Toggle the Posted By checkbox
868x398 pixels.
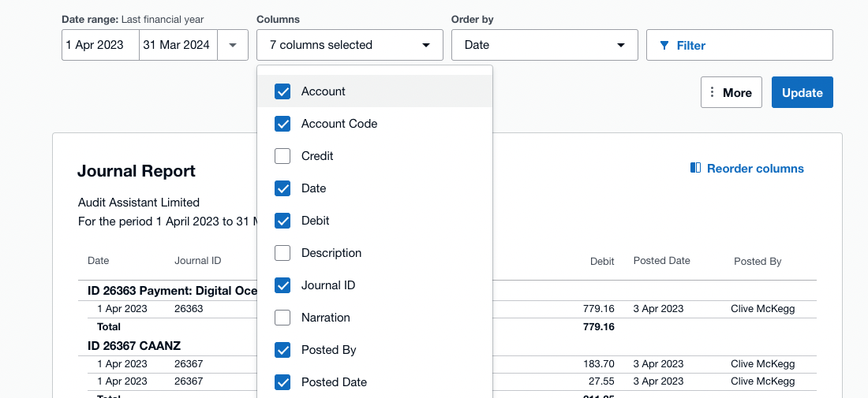point(282,350)
